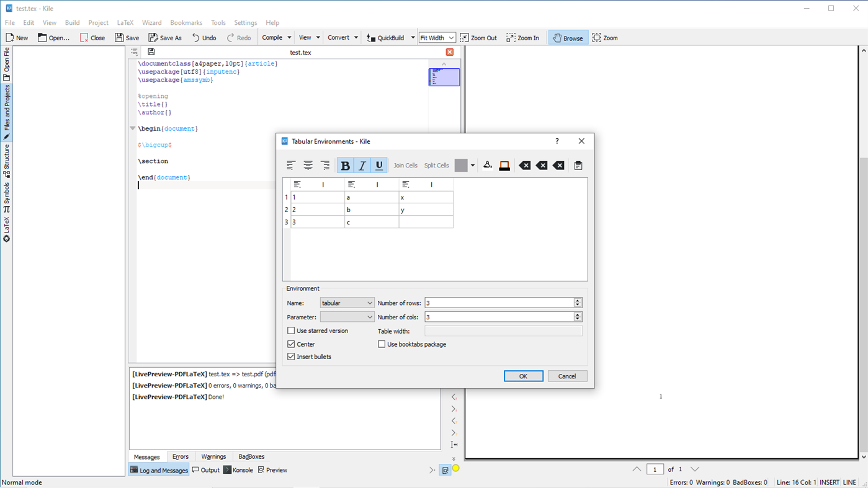Click Join Cells in the dialog
This screenshot has width=868, height=488.
pyautogui.click(x=405, y=165)
